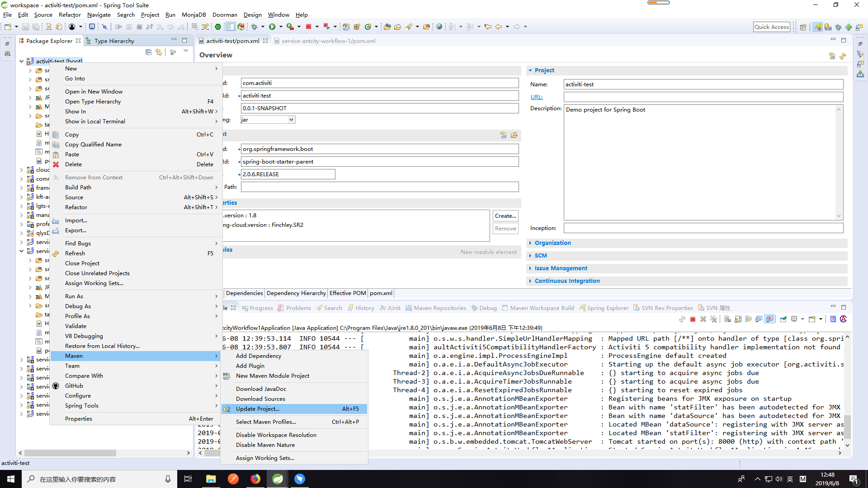The height and width of the screenshot is (488, 868).
Task: Click the red Terminate console button
Action: coord(693,319)
